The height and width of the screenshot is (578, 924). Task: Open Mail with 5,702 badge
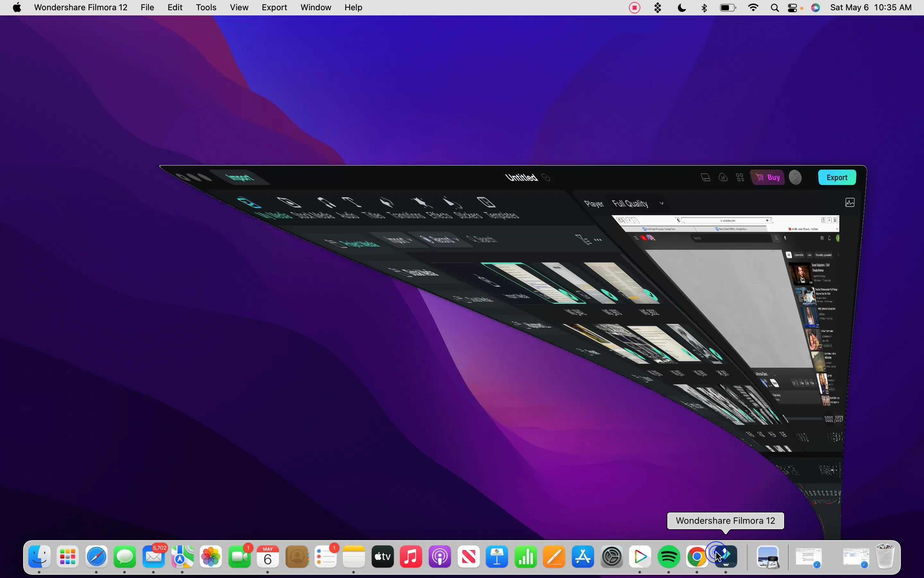tap(153, 556)
